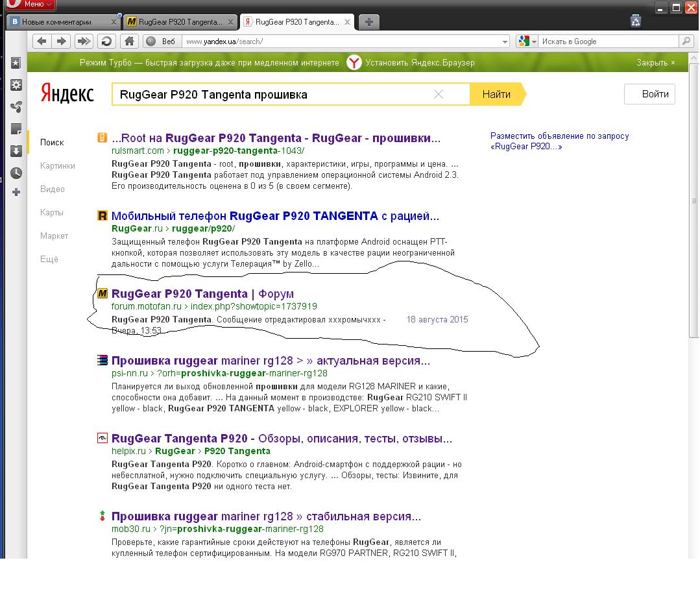This screenshot has height=593, width=700.
Task: Click the page vertical scrollbar
Action: click(694, 201)
